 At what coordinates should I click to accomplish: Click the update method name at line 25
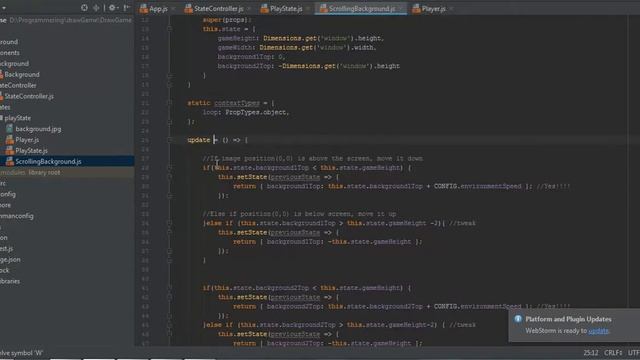[x=198, y=140]
